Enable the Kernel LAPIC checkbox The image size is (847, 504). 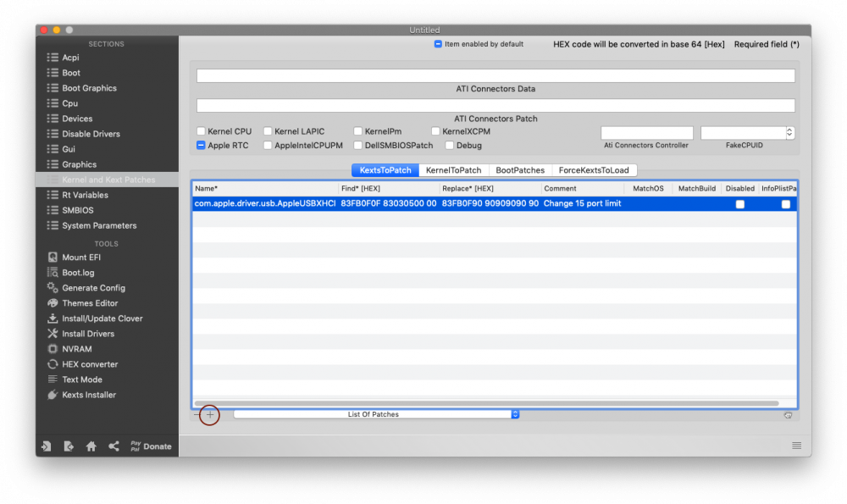(x=268, y=131)
